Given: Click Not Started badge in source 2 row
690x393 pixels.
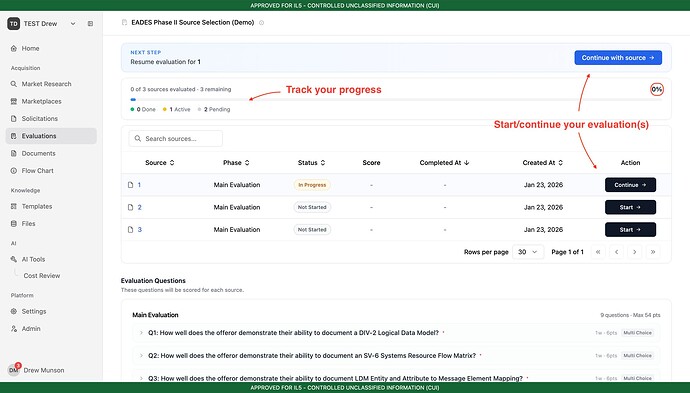Looking at the screenshot, I should pyautogui.click(x=312, y=207).
